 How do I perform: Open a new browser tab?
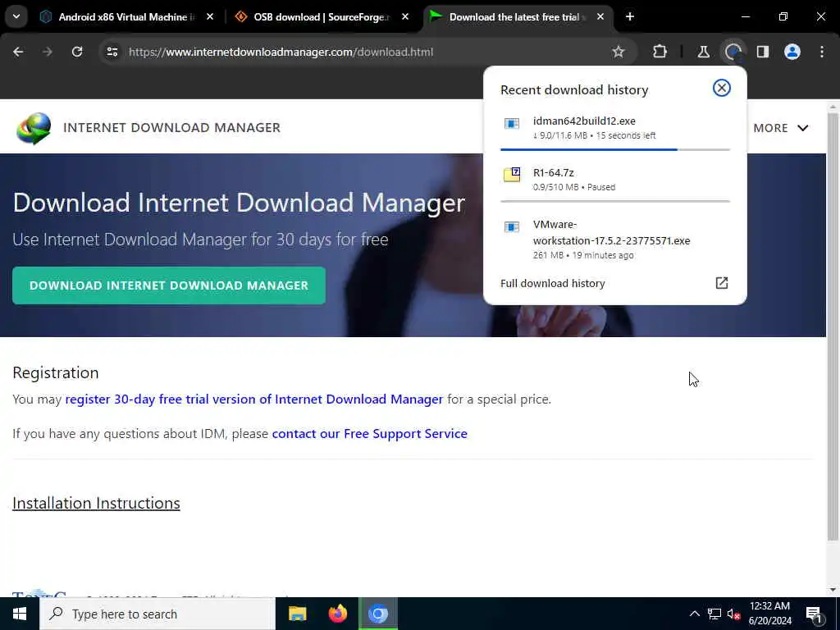(630, 17)
